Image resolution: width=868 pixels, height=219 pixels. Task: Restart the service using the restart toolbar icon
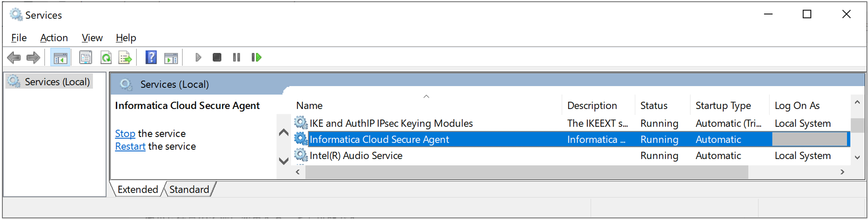pyautogui.click(x=256, y=57)
